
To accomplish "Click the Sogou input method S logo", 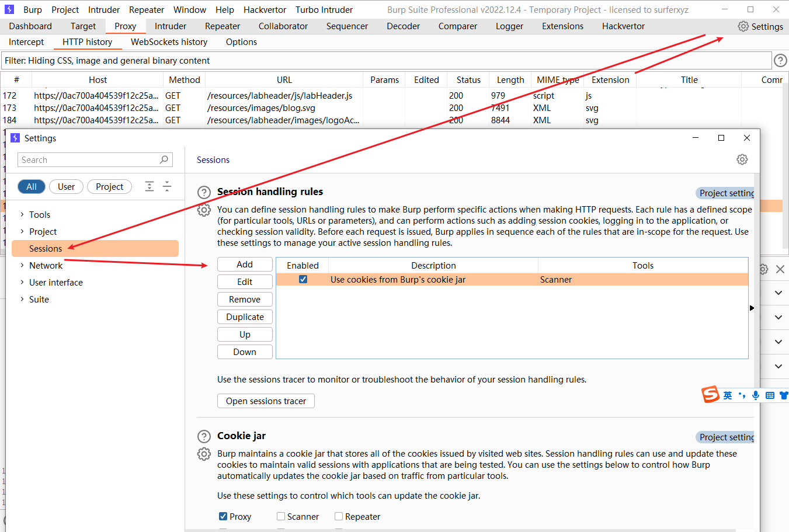I will pyautogui.click(x=710, y=394).
